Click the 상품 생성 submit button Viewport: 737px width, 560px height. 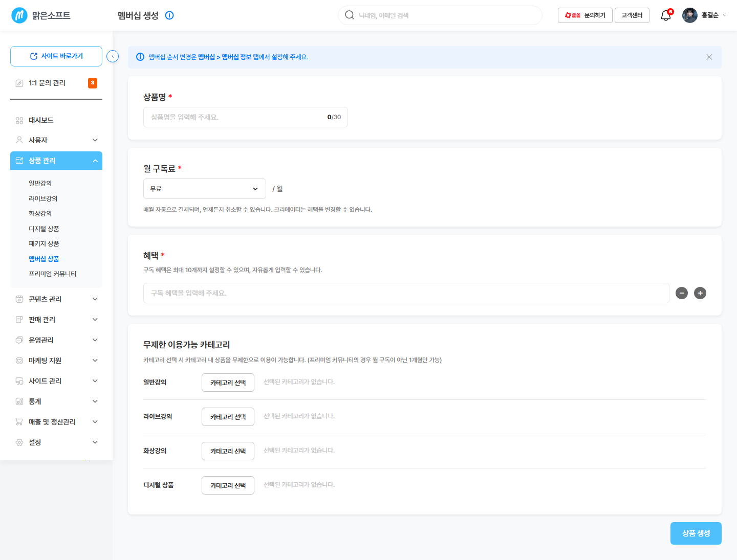point(696,533)
